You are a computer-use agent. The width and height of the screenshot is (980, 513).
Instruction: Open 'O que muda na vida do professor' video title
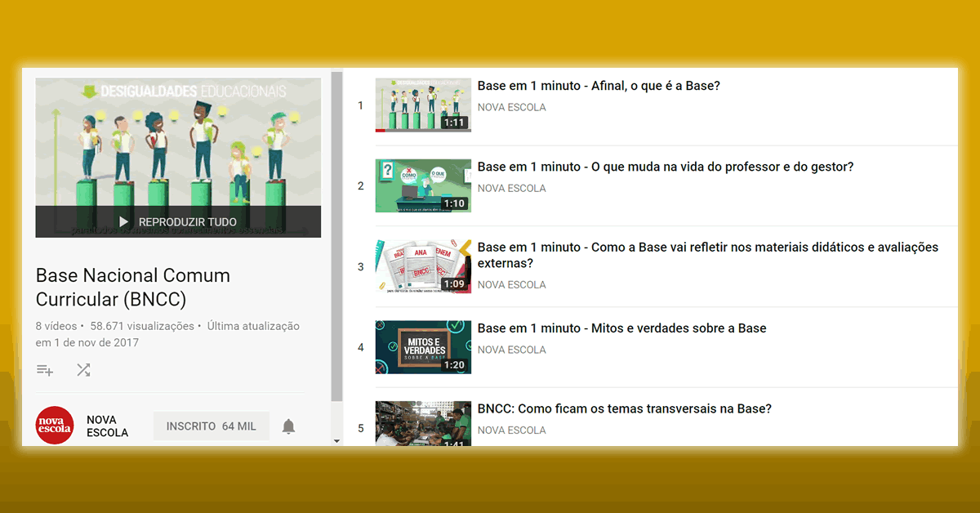pos(666,167)
